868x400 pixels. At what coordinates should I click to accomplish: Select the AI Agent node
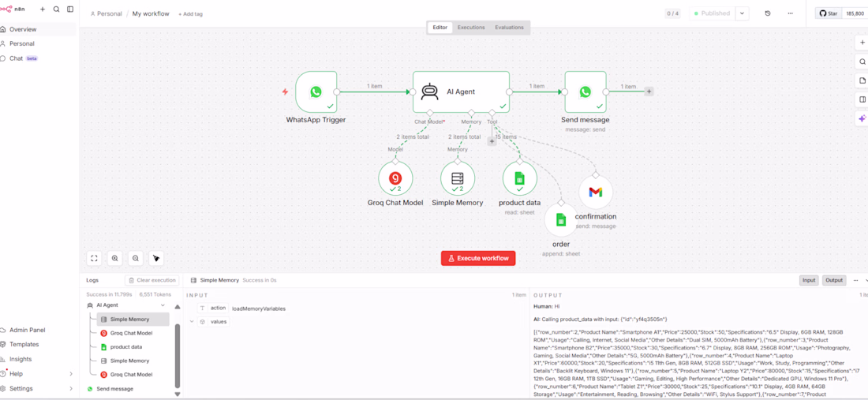(461, 92)
